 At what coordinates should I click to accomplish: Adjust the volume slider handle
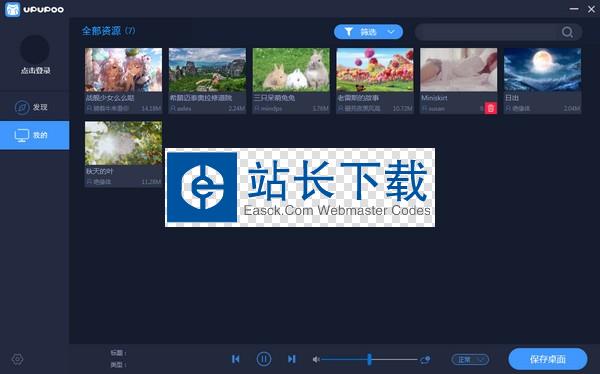pos(369,359)
